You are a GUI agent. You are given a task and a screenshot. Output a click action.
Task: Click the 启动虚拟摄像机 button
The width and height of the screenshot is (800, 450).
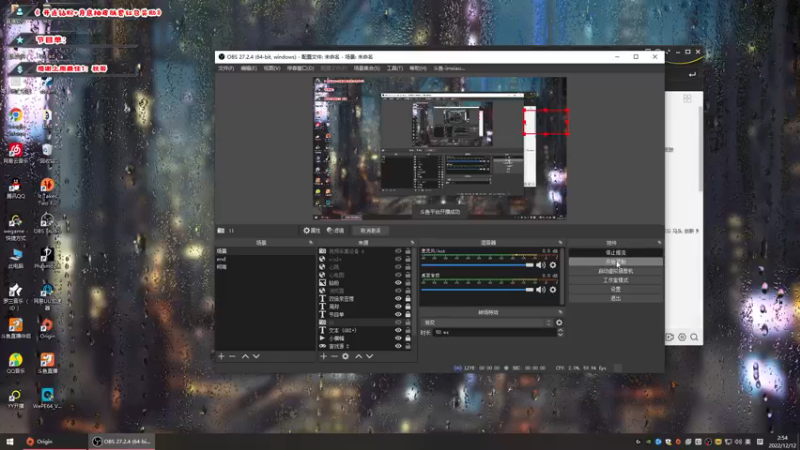point(616,271)
